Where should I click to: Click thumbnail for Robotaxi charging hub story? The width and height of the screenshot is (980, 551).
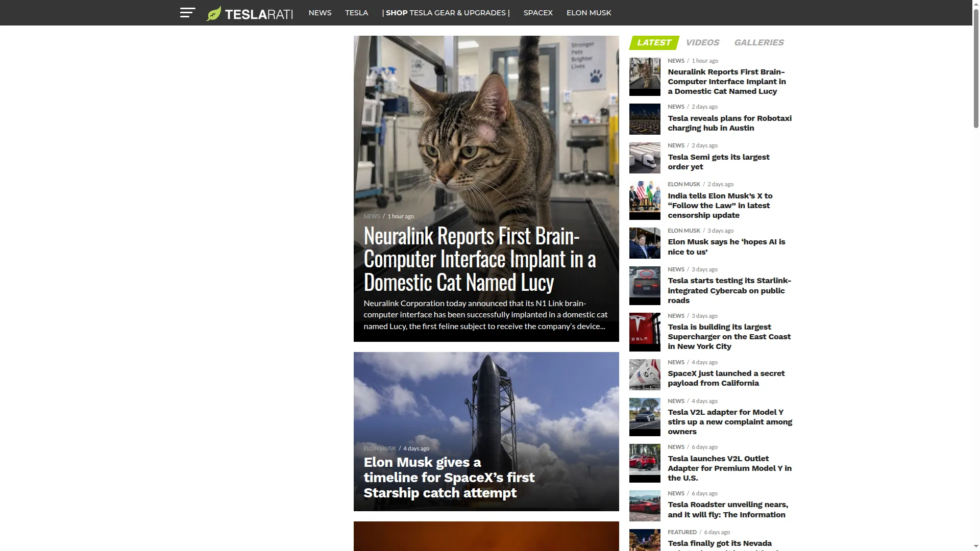tap(645, 119)
